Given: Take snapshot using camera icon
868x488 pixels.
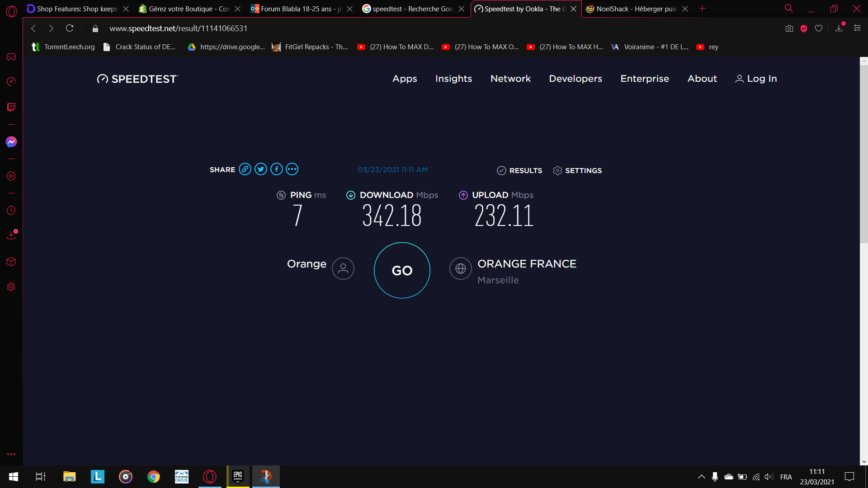Looking at the screenshot, I should 789,28.
